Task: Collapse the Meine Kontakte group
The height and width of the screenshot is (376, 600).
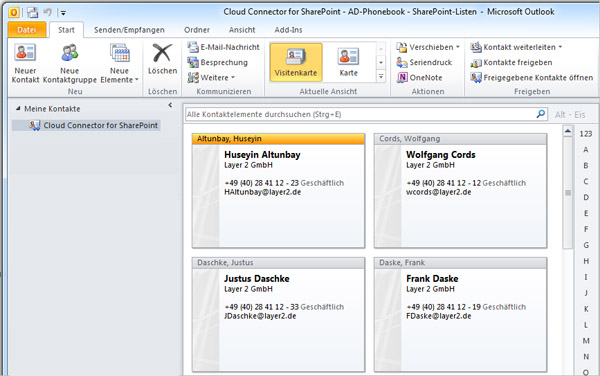Action: tap(18, 109)
